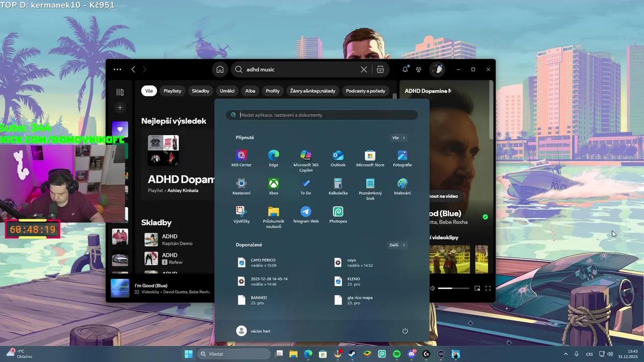The image size is (644, 362).
Task: Click taskbar Hledat search box
Action: (233, 354)
